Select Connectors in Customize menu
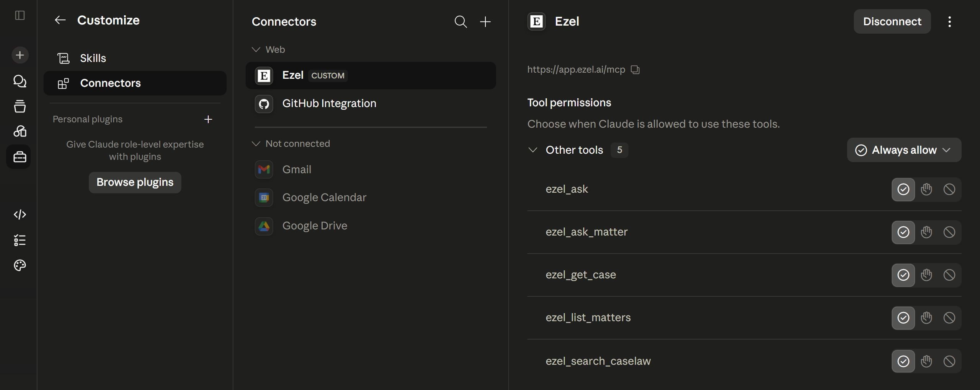980x390 pixels. (x=135, y=83)
